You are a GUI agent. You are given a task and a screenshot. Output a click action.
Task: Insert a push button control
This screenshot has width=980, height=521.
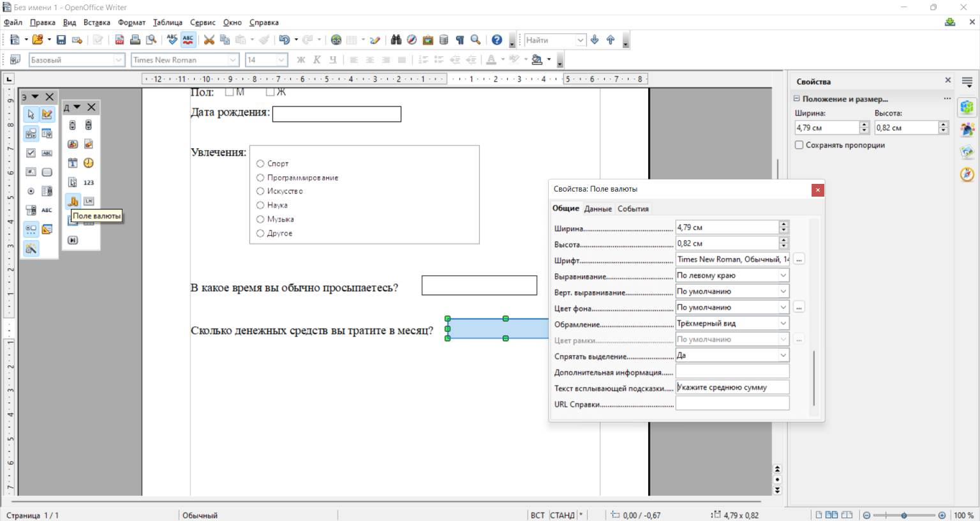click(47, 172)
